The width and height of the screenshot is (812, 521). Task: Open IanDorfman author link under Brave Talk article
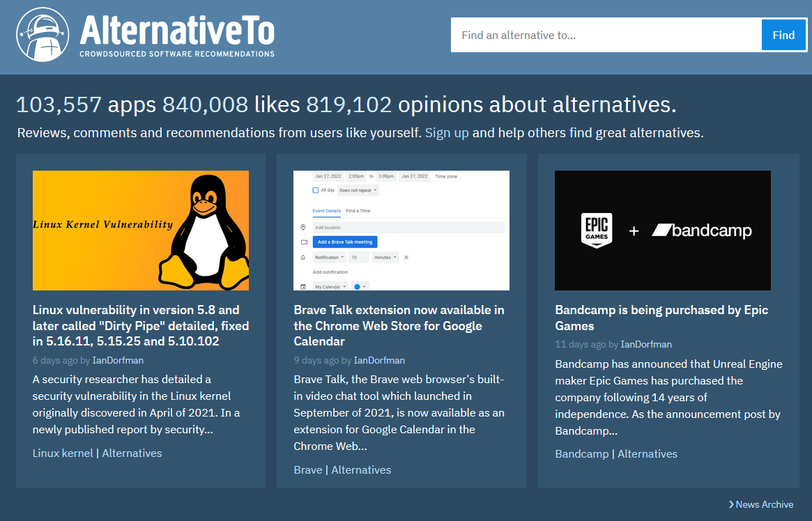coord(379,360)
